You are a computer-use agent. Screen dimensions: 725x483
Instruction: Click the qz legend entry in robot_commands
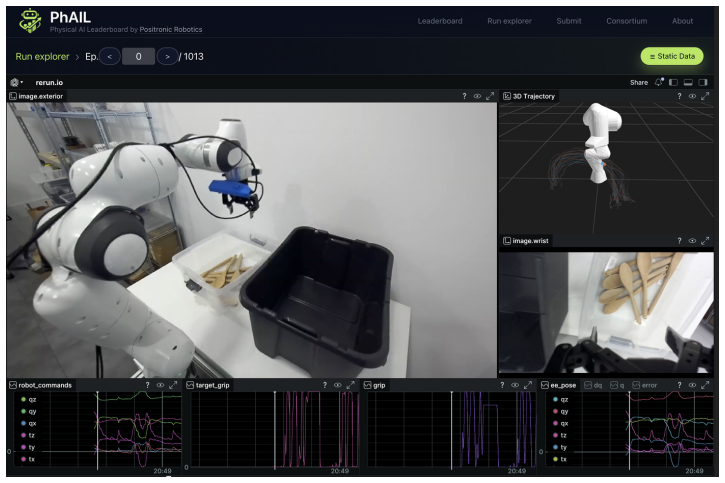pos(29,399)
